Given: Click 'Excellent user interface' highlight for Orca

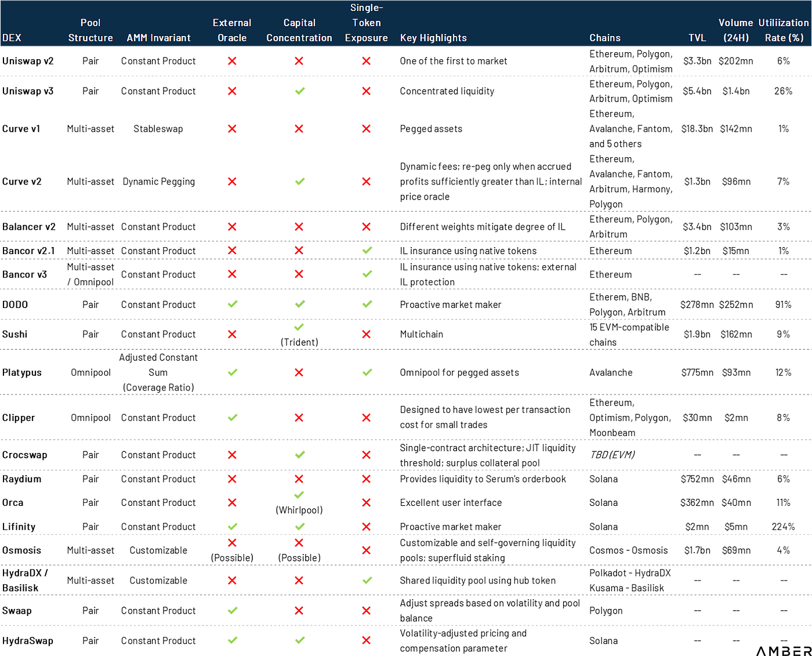Looking at the screenshot, I should coord(451,503).
